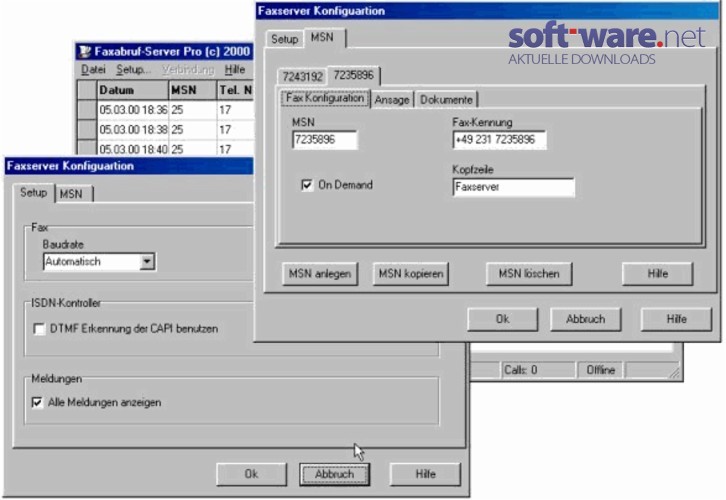
Task: Click Hilfe in the lower-left dialog
Action: [x=426, y=475]
